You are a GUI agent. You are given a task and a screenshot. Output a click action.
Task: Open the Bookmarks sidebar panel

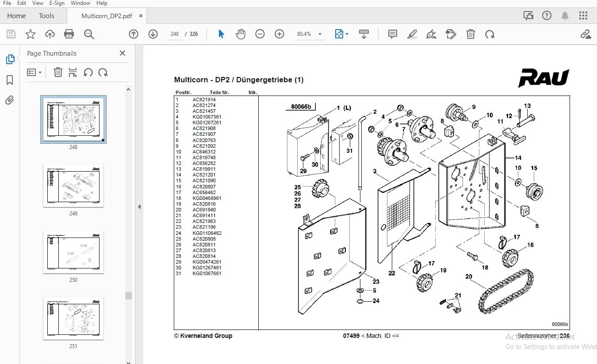tap(10, 80)
